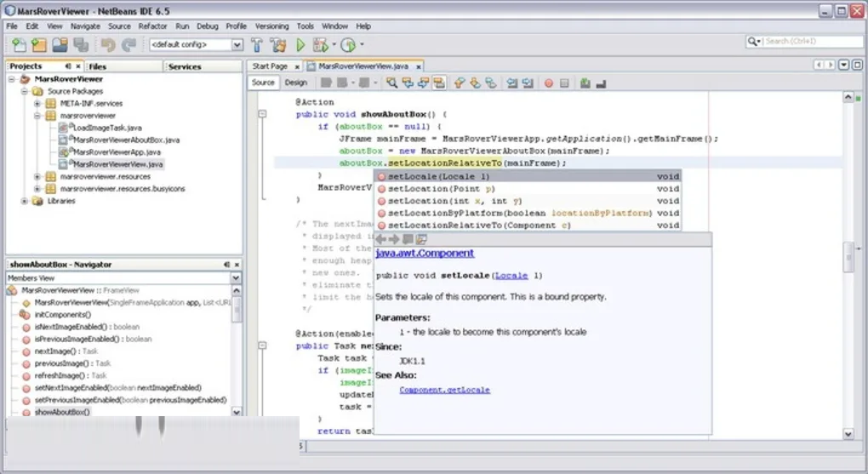Start macro recording red circle icon
The height and width of the screenshot is (474, 868).
tap(549, 83)
